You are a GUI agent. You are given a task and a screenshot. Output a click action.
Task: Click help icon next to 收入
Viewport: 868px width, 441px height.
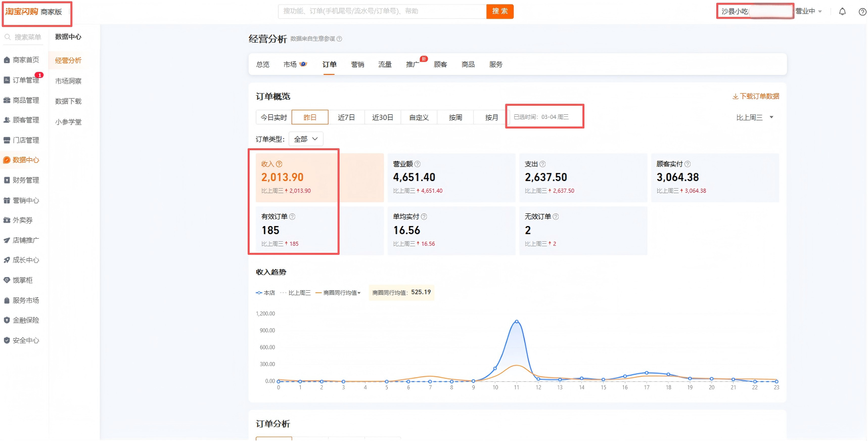[x=279, y=164]
